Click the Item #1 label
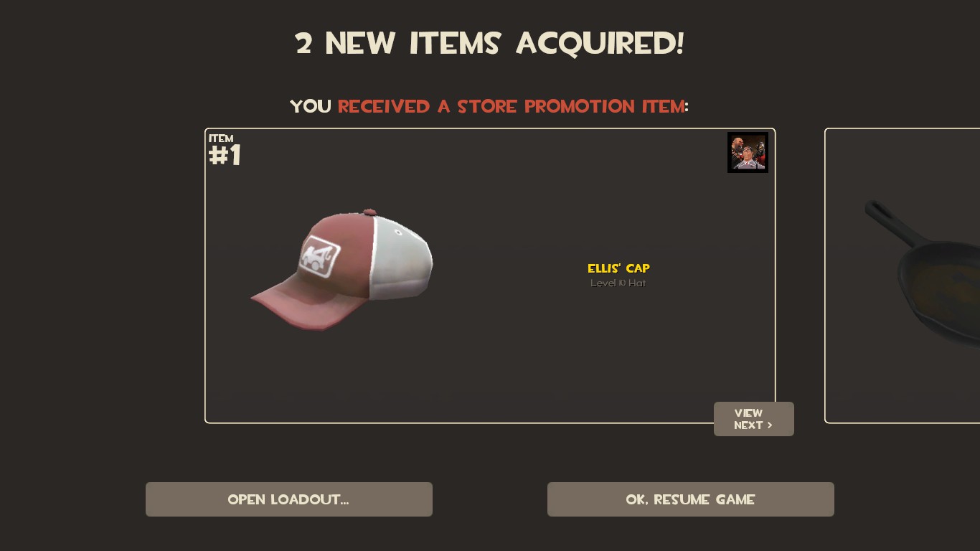The height and width of the screenshot is (551, 980). click(225, 150)
